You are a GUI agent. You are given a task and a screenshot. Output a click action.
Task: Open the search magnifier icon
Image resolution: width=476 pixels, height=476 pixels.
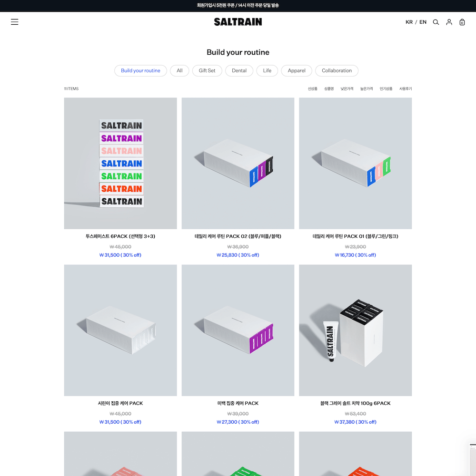[436, 22]
